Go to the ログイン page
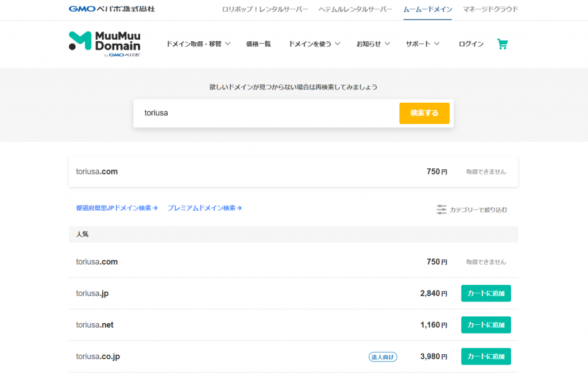Screen dimensions: 588x376 471,44
